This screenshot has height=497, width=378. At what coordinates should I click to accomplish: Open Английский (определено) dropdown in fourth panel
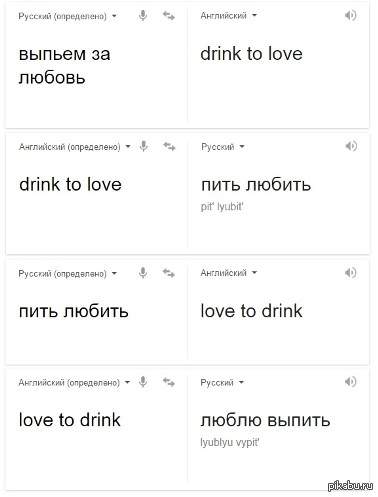tap(74, 382)
